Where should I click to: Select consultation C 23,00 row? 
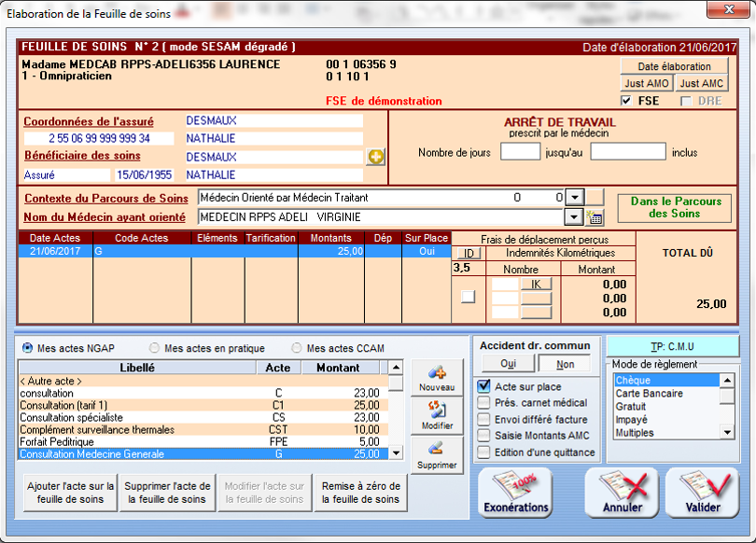click(x=203, y=393)
